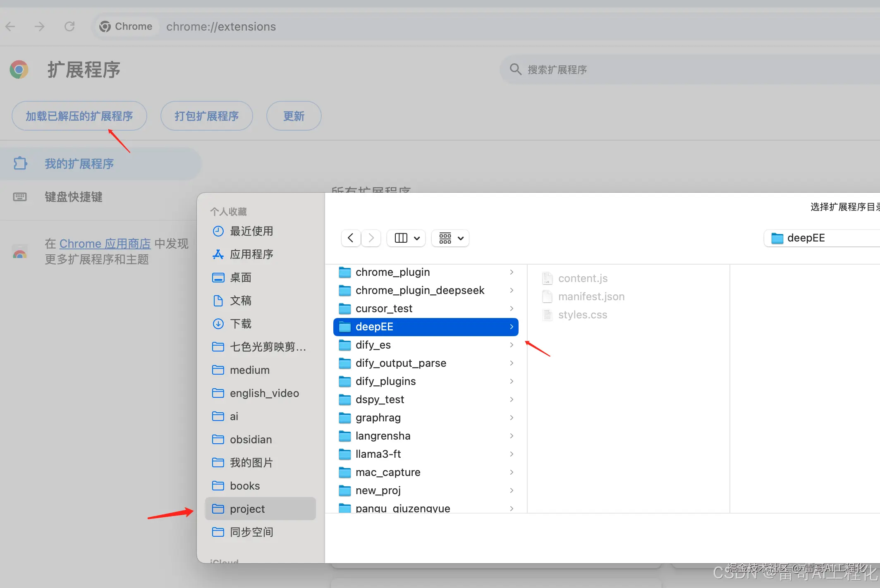
Task: Click the chrome_plugin folder icon
Action: (345, 272)
